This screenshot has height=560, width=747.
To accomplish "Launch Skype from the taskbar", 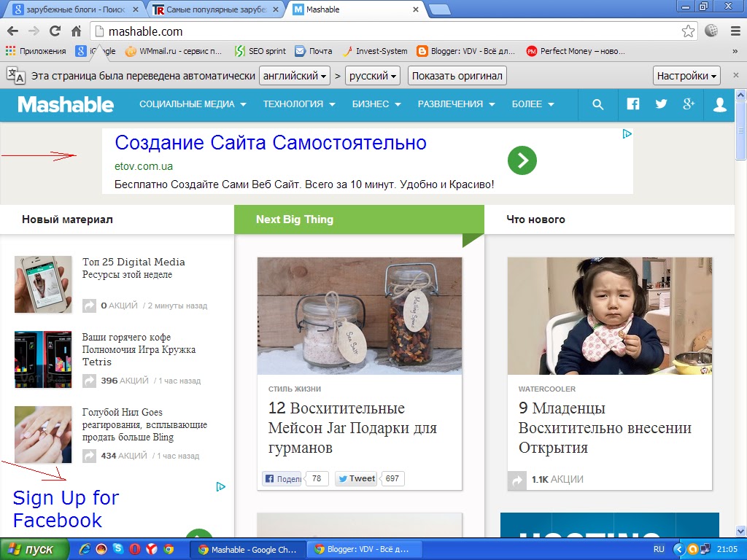I will [117, 548].
